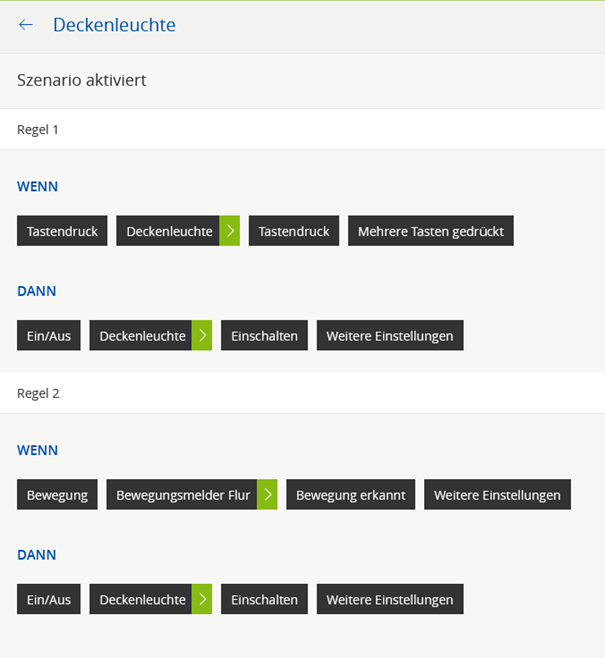Open Deckenleuchte device chip in Regel 1 WENN

pos(168,231)
